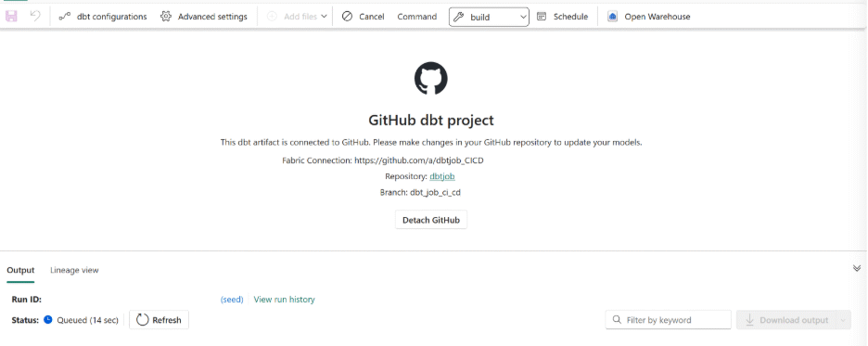Image resolution: width=868 pixels, height=346 pixels.
Task: Switch to the Output tab
Action: coord(20,270)
